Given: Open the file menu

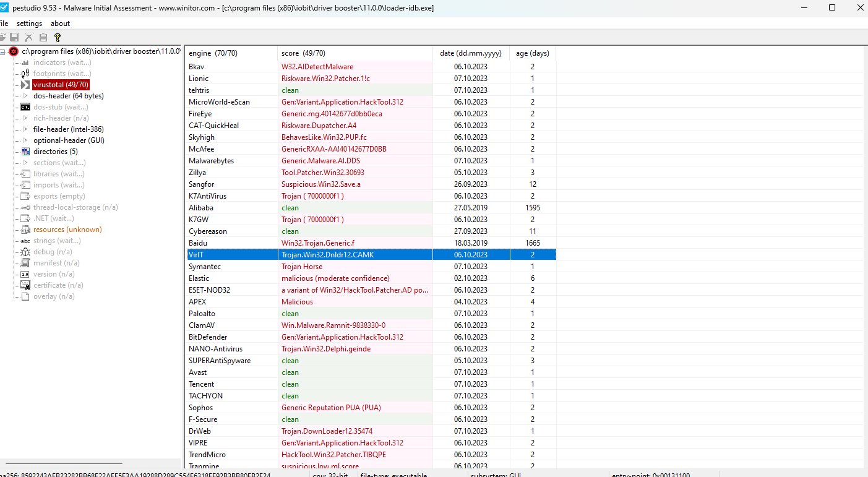Looking at the screenshot, I should coord(4,24).
